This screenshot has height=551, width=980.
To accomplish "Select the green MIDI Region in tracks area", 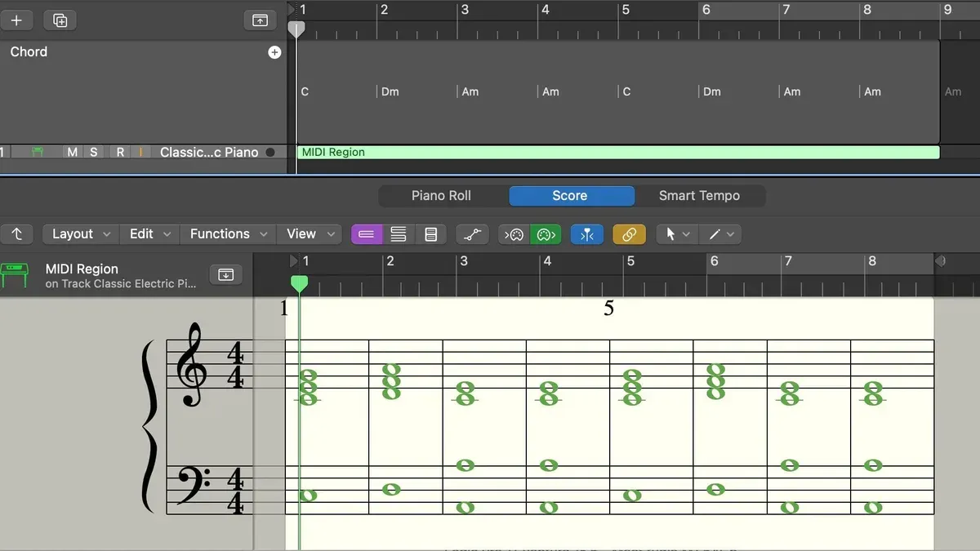I will [618, 152].
